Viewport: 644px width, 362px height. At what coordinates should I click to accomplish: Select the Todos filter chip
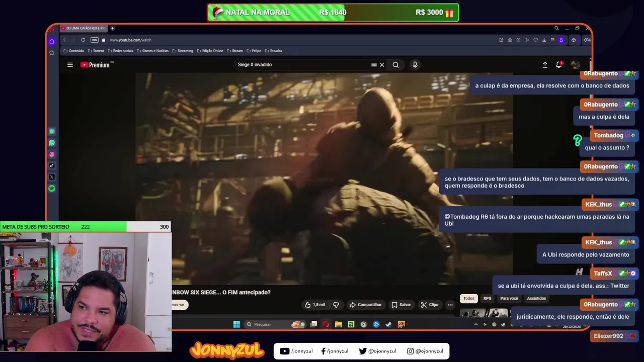(x=469, y=299)
